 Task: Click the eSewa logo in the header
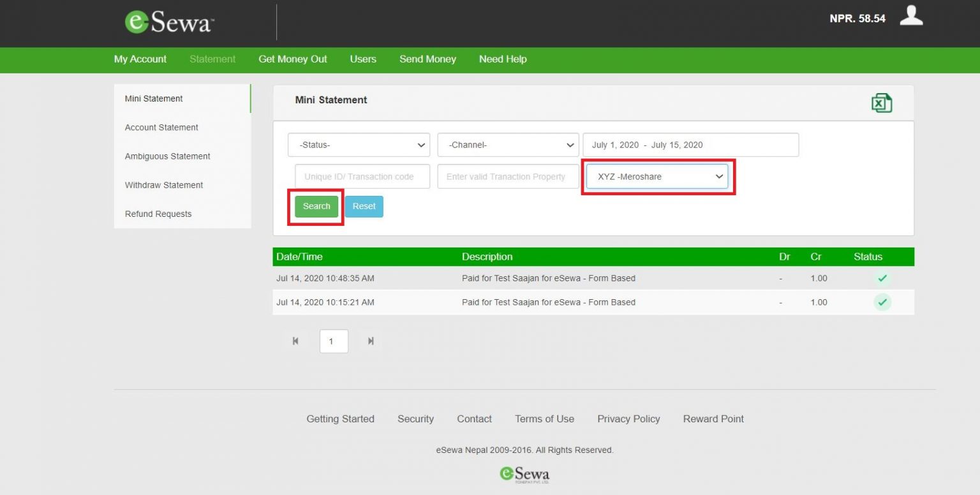pos(168,21)
